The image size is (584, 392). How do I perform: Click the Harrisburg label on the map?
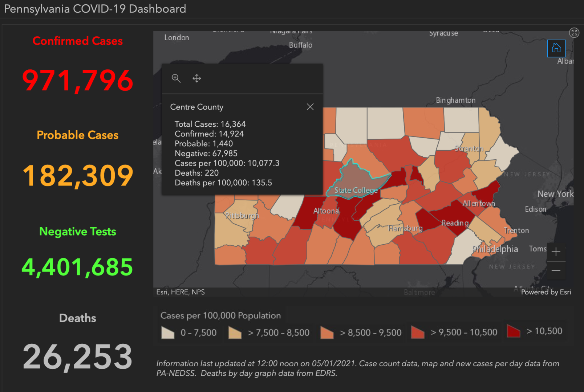point(405,228)
